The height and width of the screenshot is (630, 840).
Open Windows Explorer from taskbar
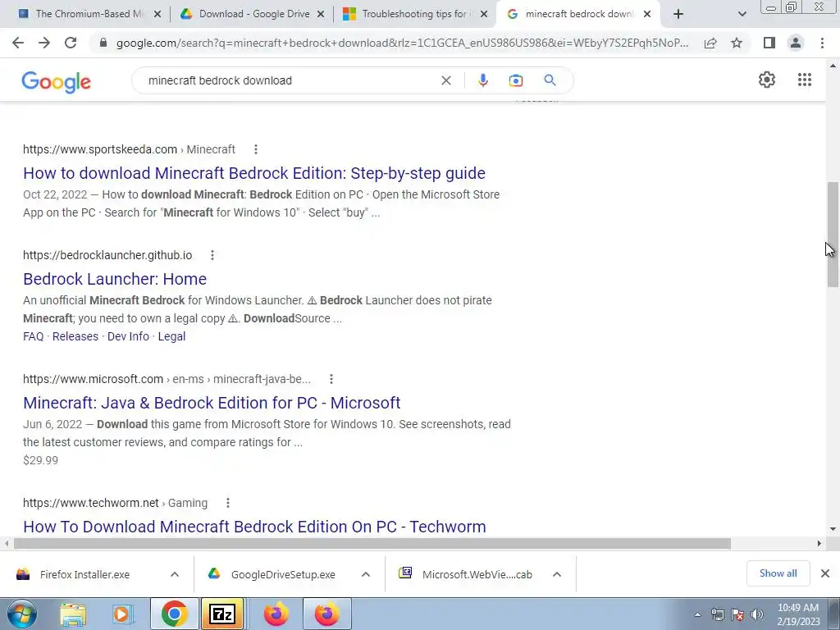tap(73, 614)
